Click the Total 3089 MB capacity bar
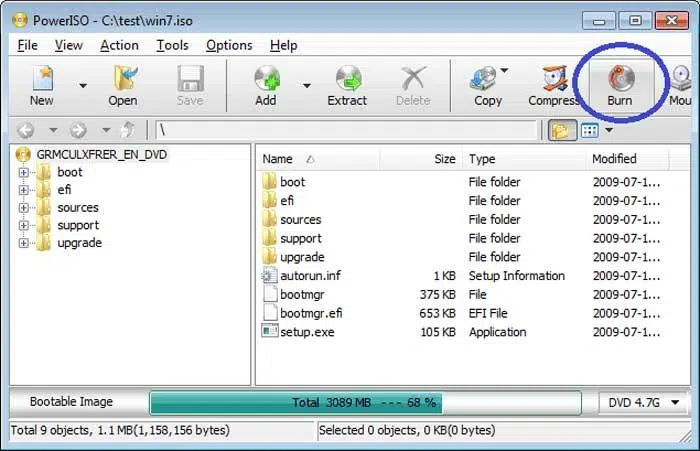This screenshot has height=451, width=700. click(366, 403)
